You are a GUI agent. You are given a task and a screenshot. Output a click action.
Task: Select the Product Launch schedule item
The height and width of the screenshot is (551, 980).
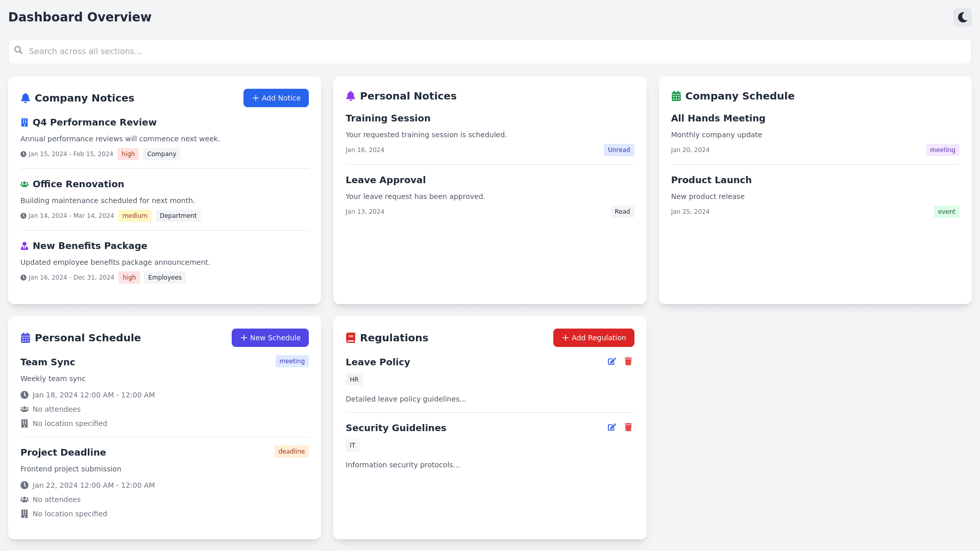click(x=711, y=180)
